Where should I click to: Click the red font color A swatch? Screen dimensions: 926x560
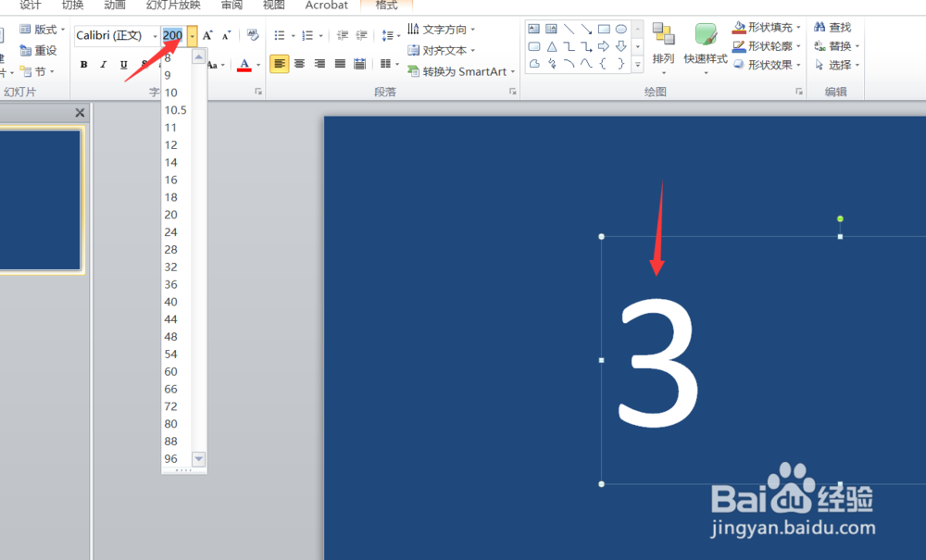coord(244,65)
